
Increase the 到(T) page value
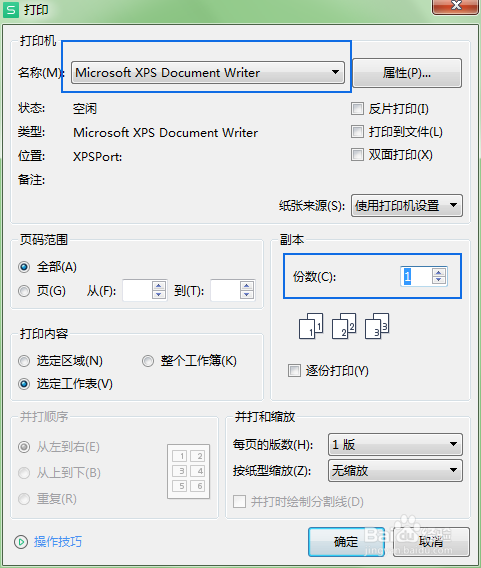247,285
